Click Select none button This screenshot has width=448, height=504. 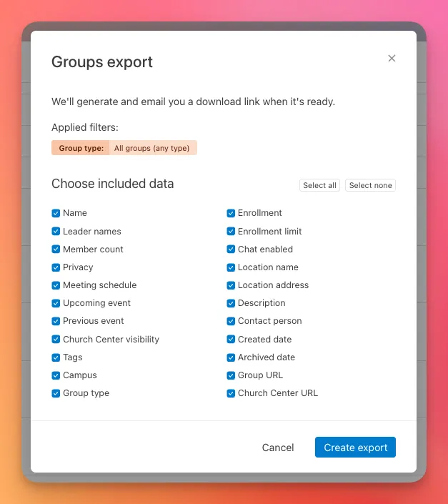click(x=370, y=185)
